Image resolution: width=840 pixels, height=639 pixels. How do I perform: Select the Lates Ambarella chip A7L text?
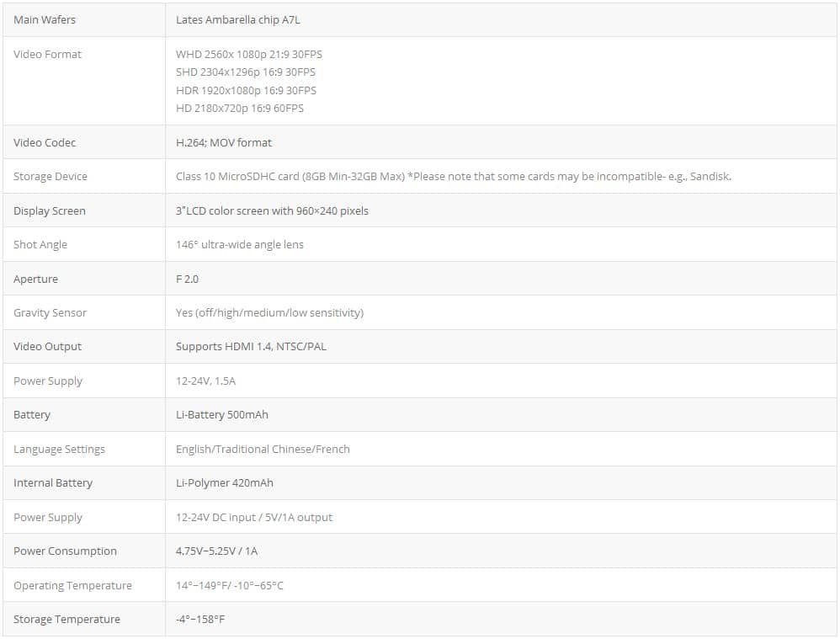click(x=237, y=19)
